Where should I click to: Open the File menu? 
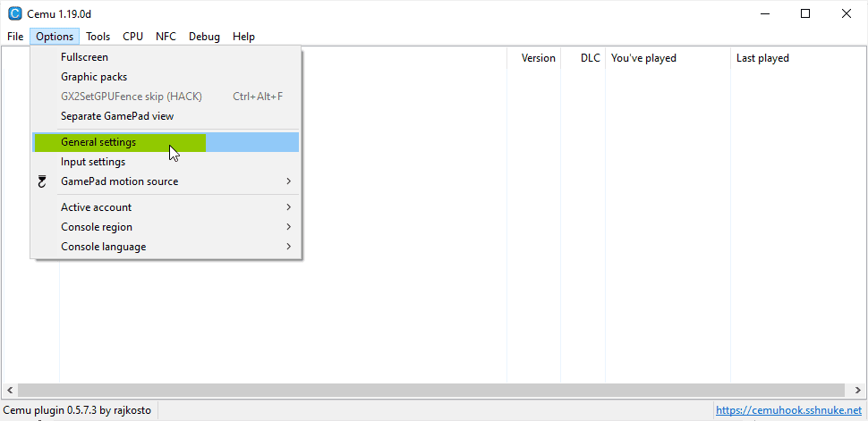(x=15, y=37)
